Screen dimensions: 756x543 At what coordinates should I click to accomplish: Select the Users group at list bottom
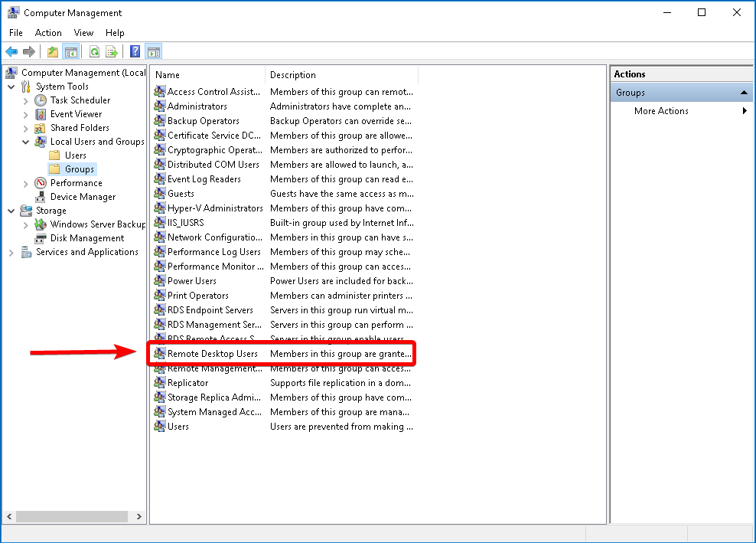178,427
